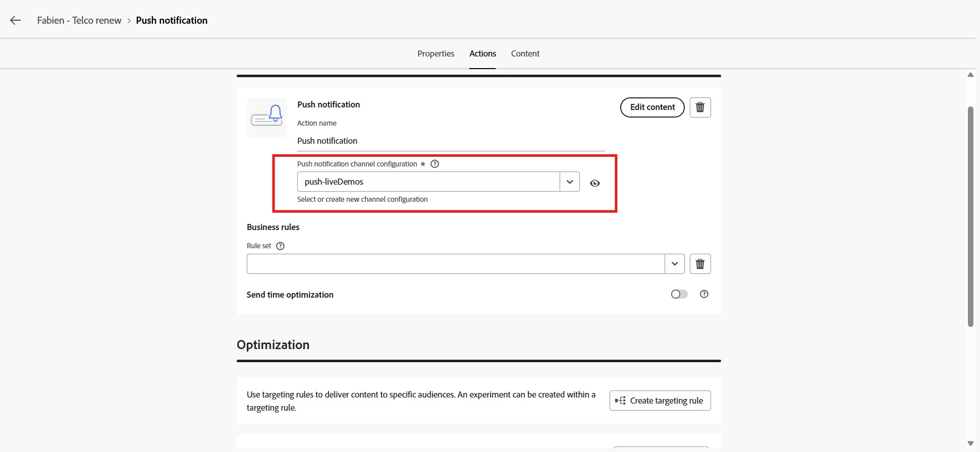Focus the push-liveDemos configuration input

(x=428, y=182)
